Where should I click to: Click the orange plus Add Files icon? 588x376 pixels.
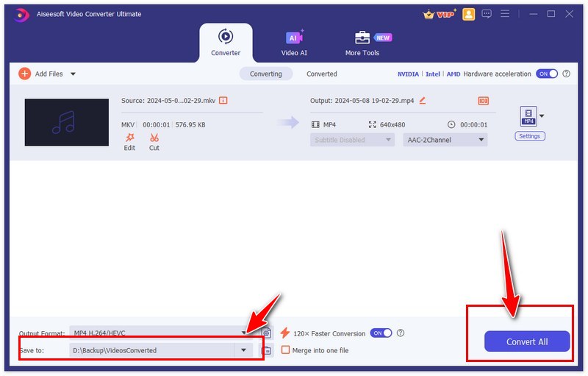[24, 74]
